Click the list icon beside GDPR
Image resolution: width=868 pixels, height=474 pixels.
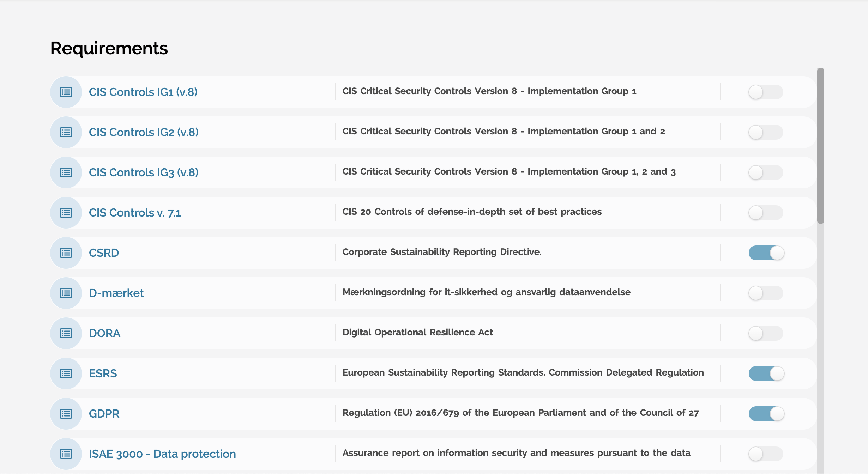click(66, 414)
